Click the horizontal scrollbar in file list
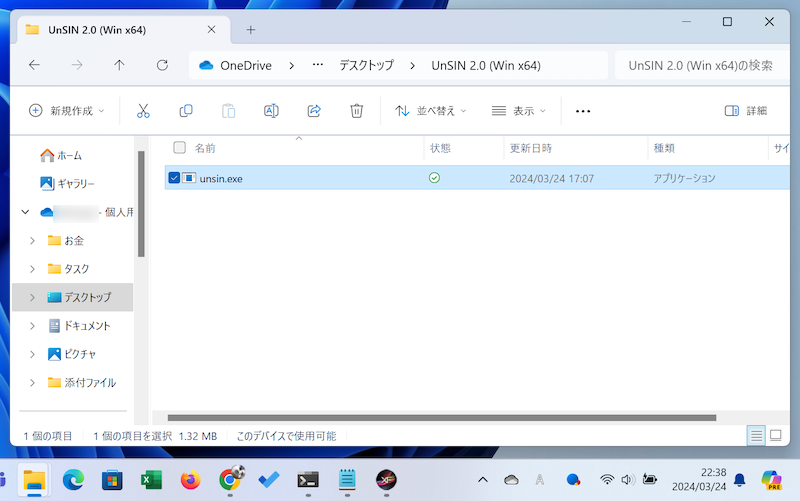 click(x=441, y=417)
